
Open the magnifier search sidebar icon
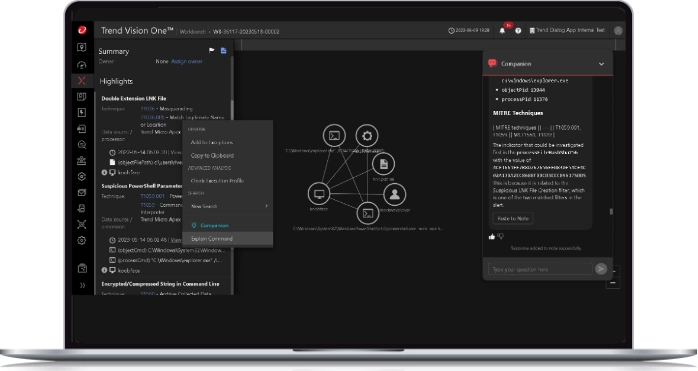click(x=81, y=145)
